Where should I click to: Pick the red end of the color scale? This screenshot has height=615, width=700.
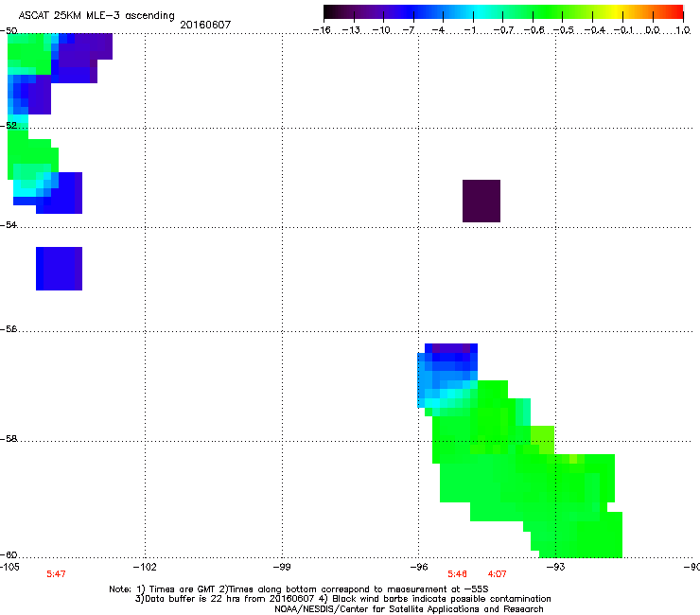(677, 11)
